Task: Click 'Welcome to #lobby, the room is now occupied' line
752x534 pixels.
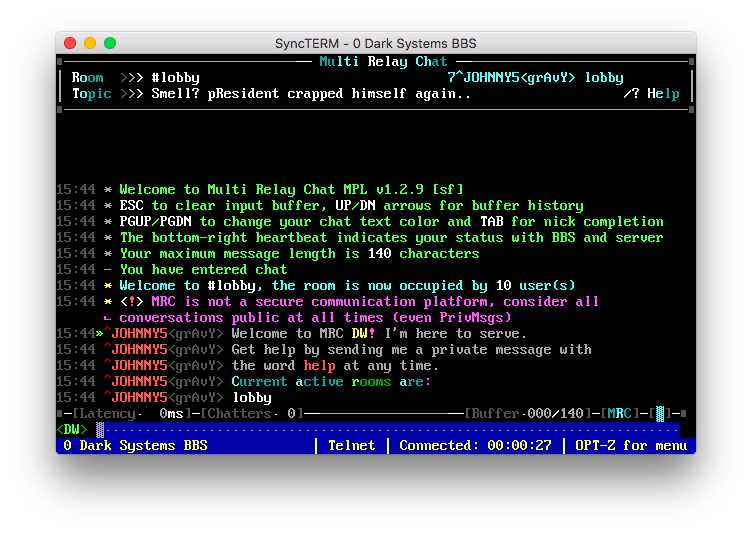Action: click(x=347, y=285)
